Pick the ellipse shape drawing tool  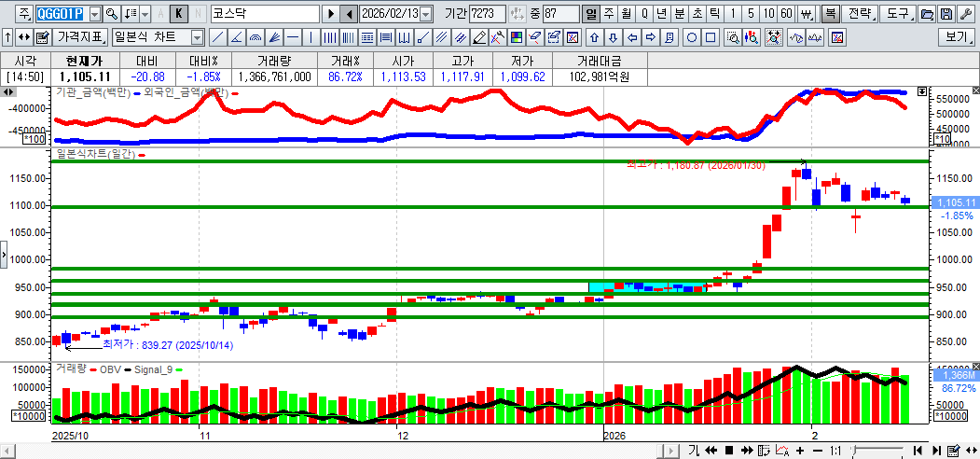tap(692, 37)
